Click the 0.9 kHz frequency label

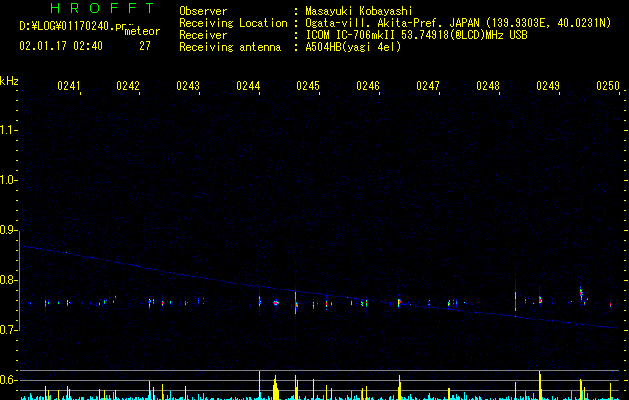(8, 230)
